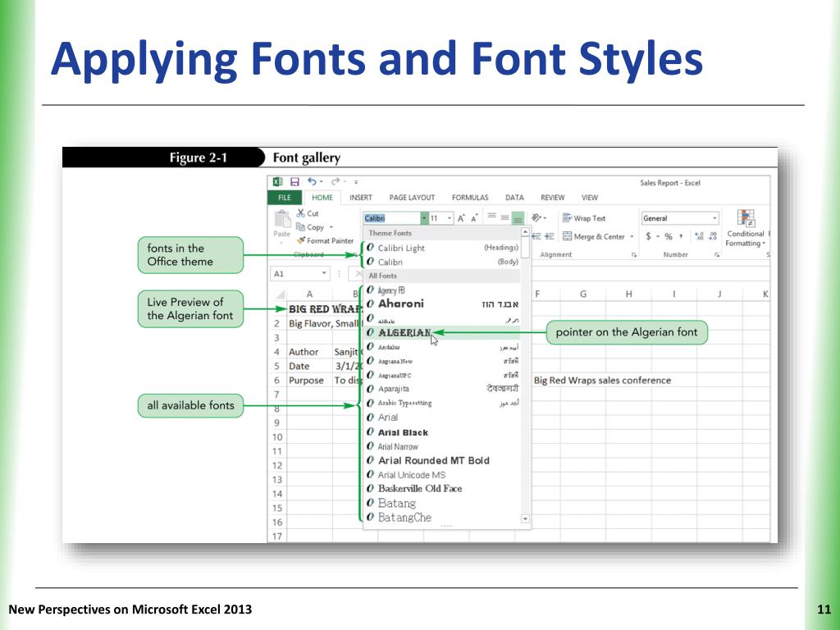This screenshot has width=840, height=630.
Task: Click the Increase Indent icon
Action: pos(549,236)
